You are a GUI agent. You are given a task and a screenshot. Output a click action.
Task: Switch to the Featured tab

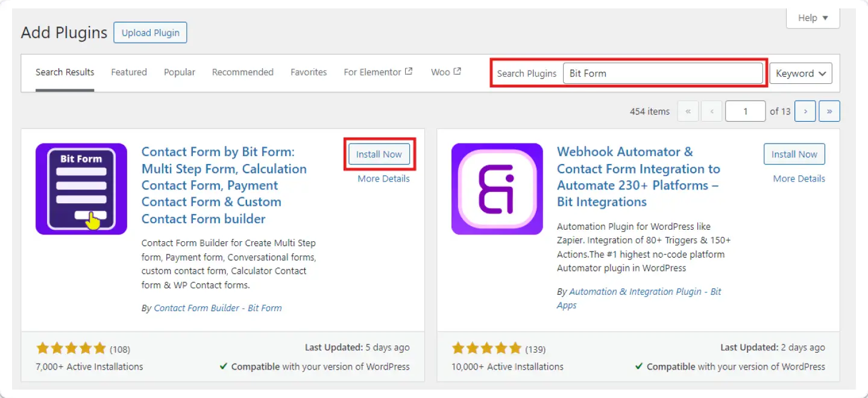click(x=129, y=72)
